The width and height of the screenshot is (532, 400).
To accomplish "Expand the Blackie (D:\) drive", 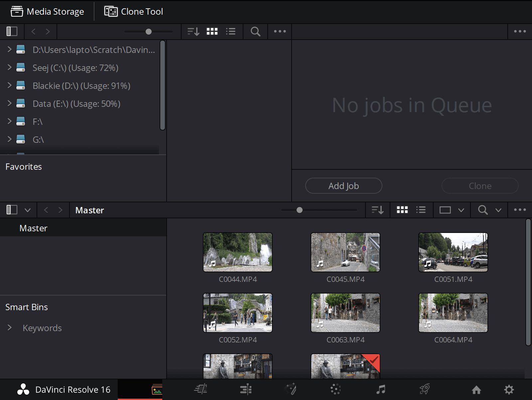I will 9,86.
